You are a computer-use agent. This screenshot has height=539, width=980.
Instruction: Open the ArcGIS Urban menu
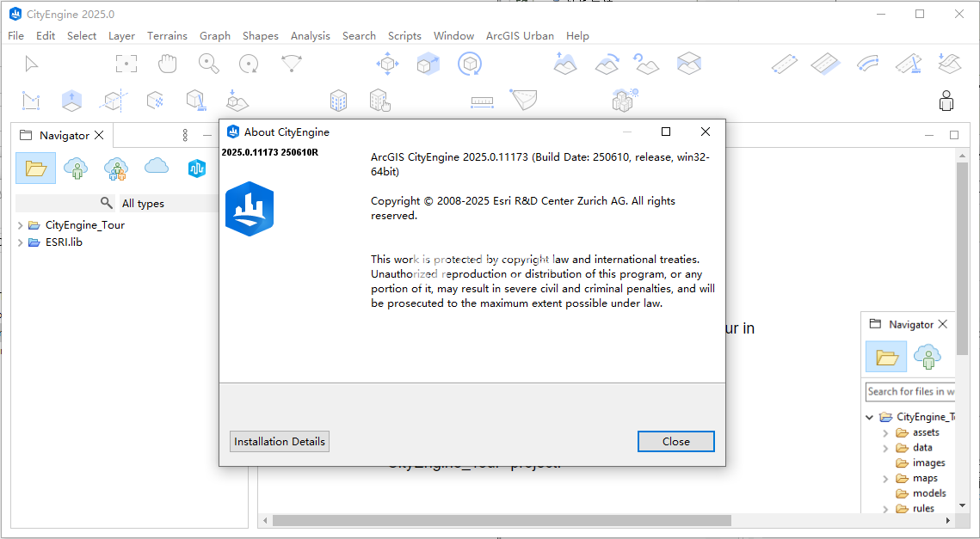tap(520, 35)
